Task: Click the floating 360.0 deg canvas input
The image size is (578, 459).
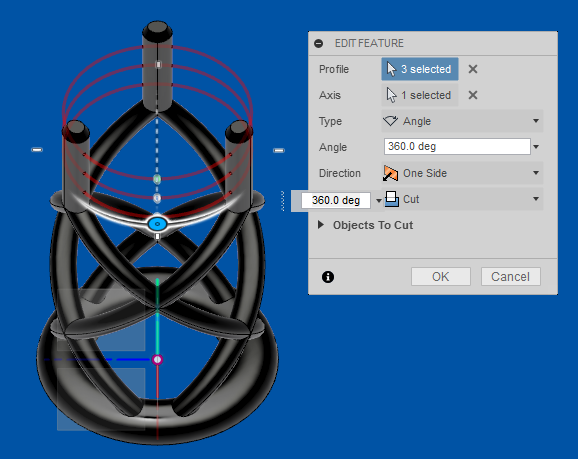Action: point(335,201)
